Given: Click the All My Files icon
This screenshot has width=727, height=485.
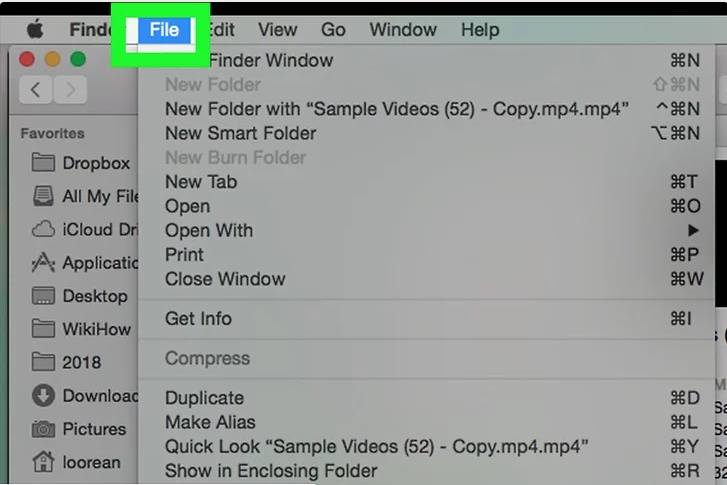Looking at the screenshot, I should (43, 196).
